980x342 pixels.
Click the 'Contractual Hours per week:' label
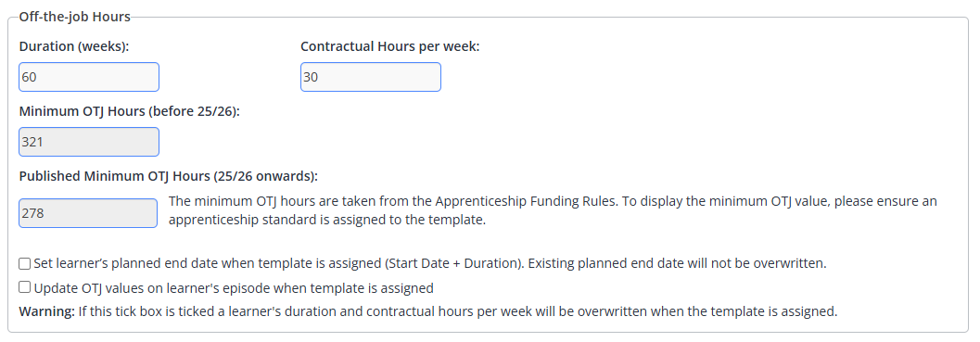pos(390,47)
